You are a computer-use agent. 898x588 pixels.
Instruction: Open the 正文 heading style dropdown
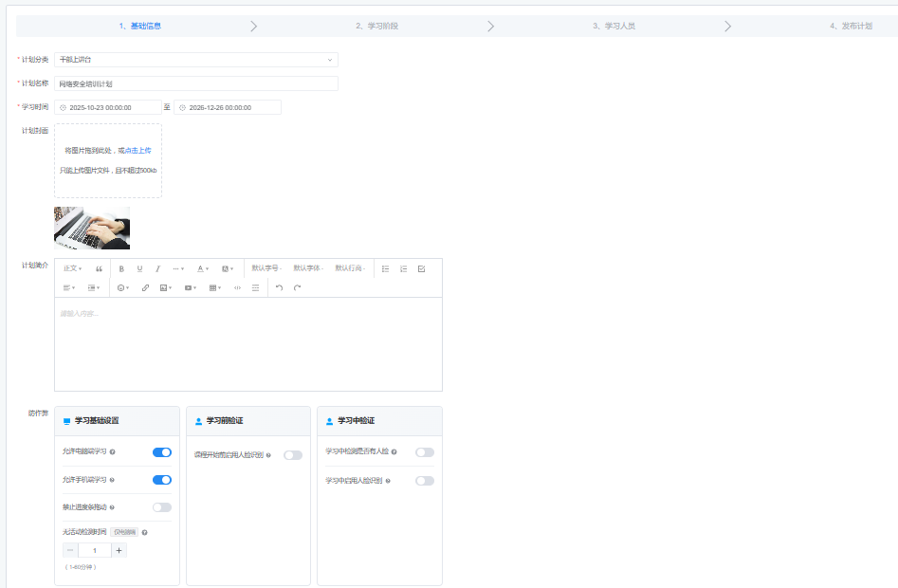73,268
